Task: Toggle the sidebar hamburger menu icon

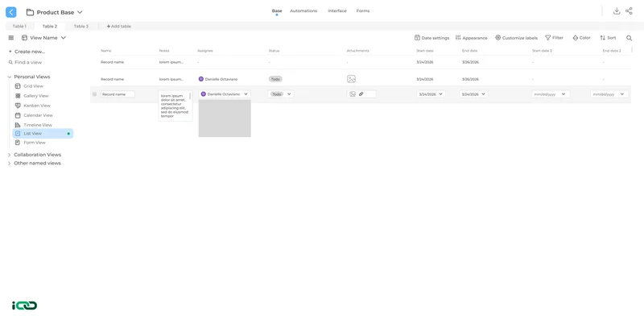Action: (11, 38)
